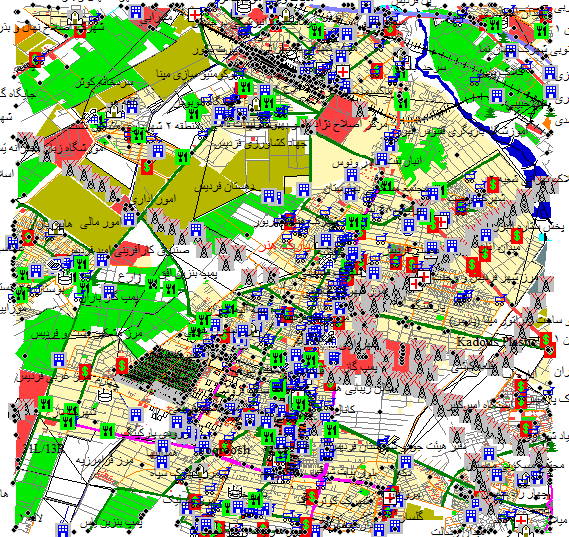Select the dollar bank icon beside Kadous Plastic label

(545, 340)
